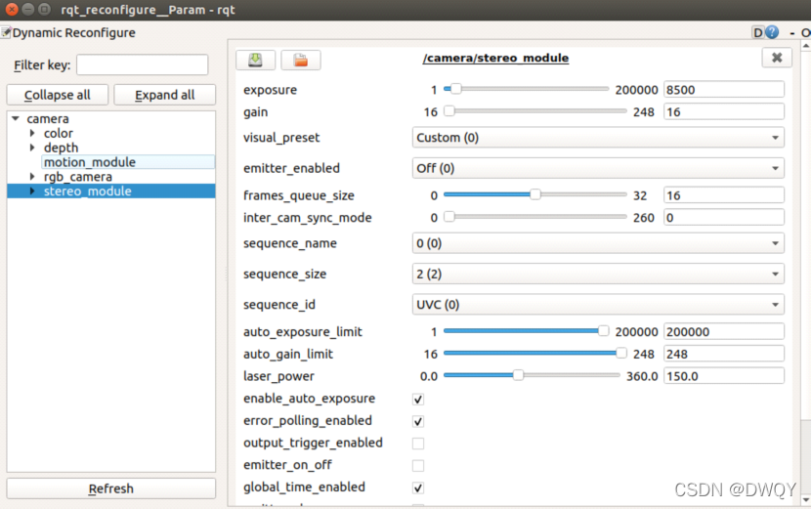Viewport: 812px width, 509px height.
Task: Click the laser_power value field 150.0
Action: pos(724,375)
